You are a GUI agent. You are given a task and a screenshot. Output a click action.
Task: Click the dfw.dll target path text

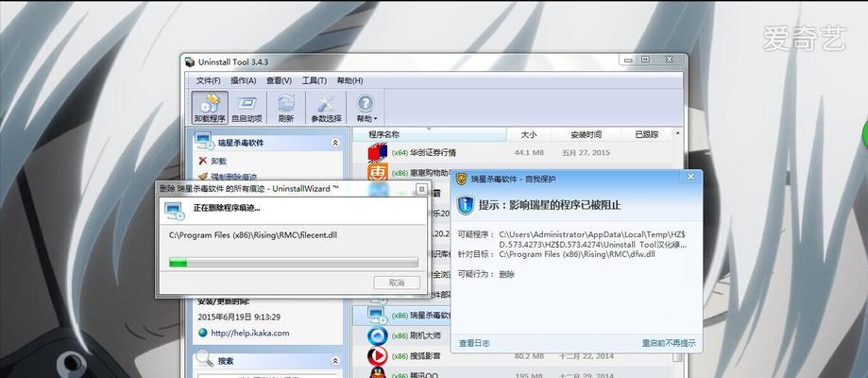(577, 254)
